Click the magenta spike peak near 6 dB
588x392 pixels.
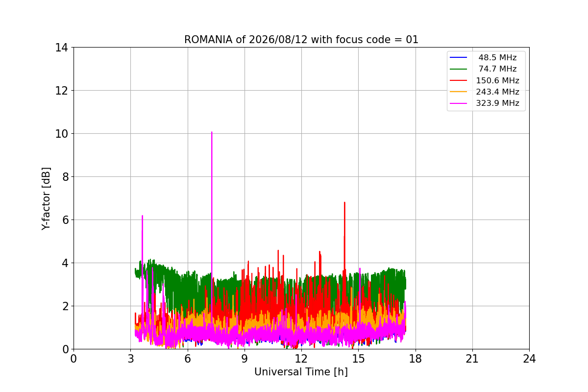tap(142, 216)
